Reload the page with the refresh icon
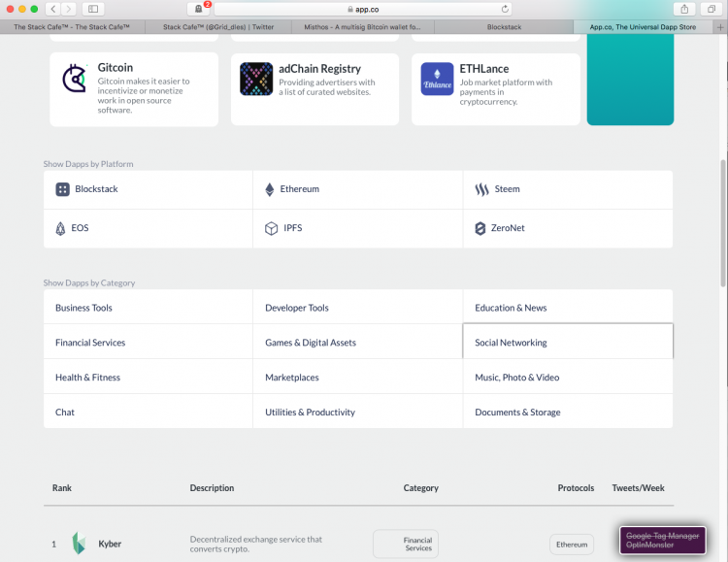This screenshot has width=728, height=562. pyautogui.click(x=505, y=9)
